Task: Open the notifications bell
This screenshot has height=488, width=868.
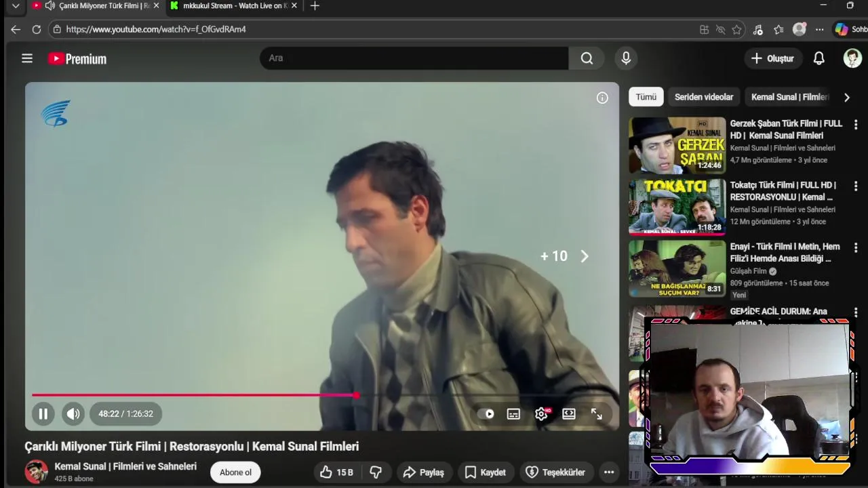Action: coord(819,59)
